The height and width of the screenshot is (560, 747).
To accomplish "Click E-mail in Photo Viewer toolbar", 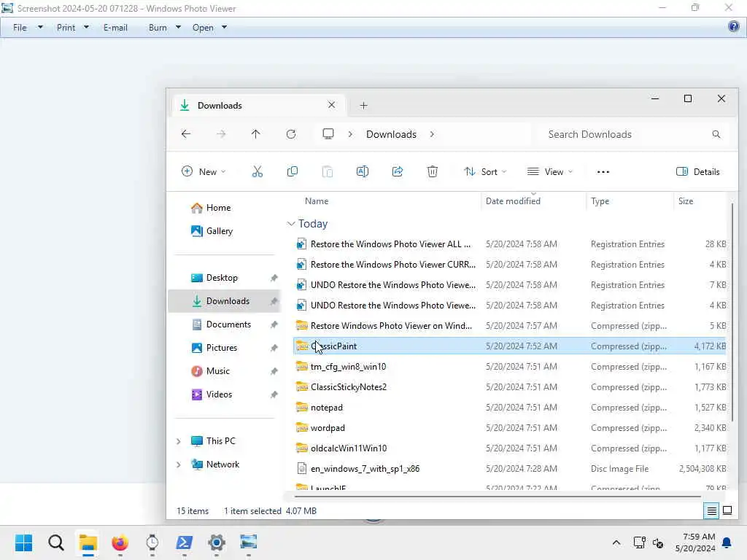I will pos(115,28).
